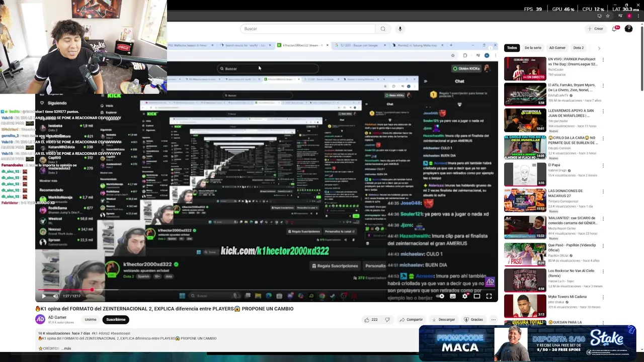Open the Crear create menu
644x362 pixels.
coord(595,29)
